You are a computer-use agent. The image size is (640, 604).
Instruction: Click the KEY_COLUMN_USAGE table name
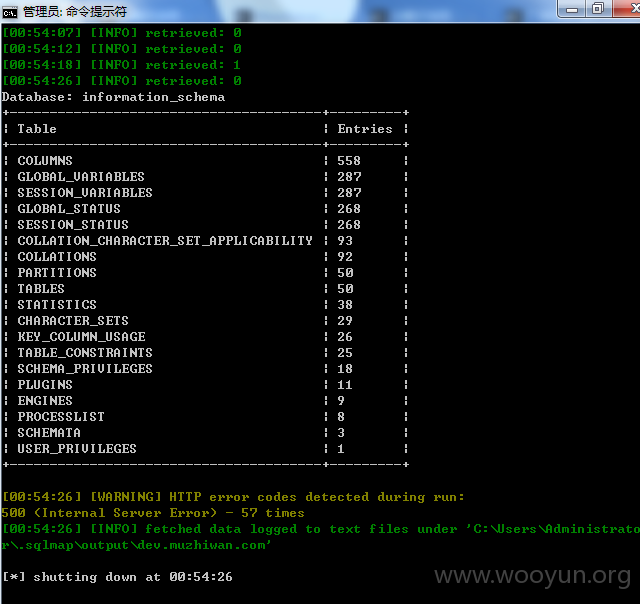click(x=81, y=337)
